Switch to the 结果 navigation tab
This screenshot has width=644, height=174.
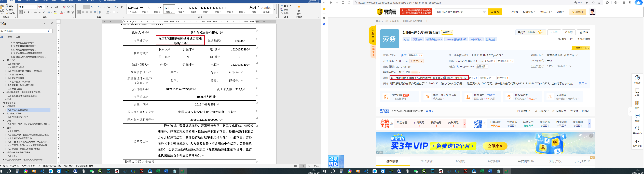point(18,37)
